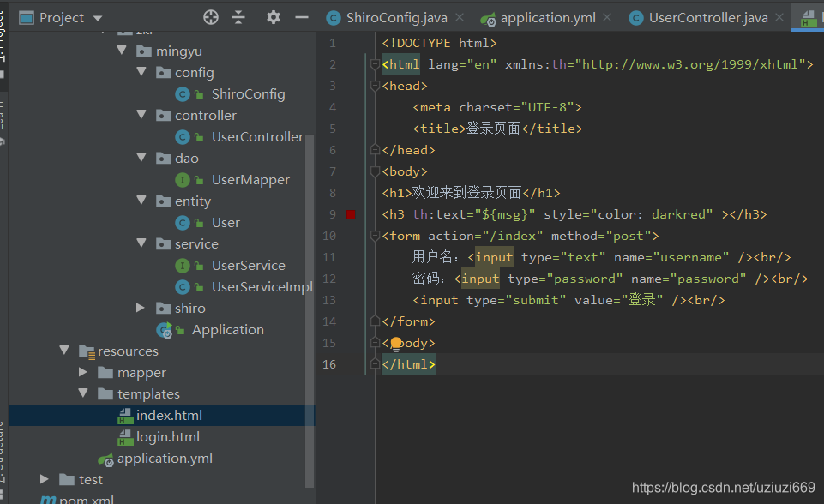Viewport: 824px width, 504px height.
Task: Click the ShiroConfig class icon
Action: (183, 94)
